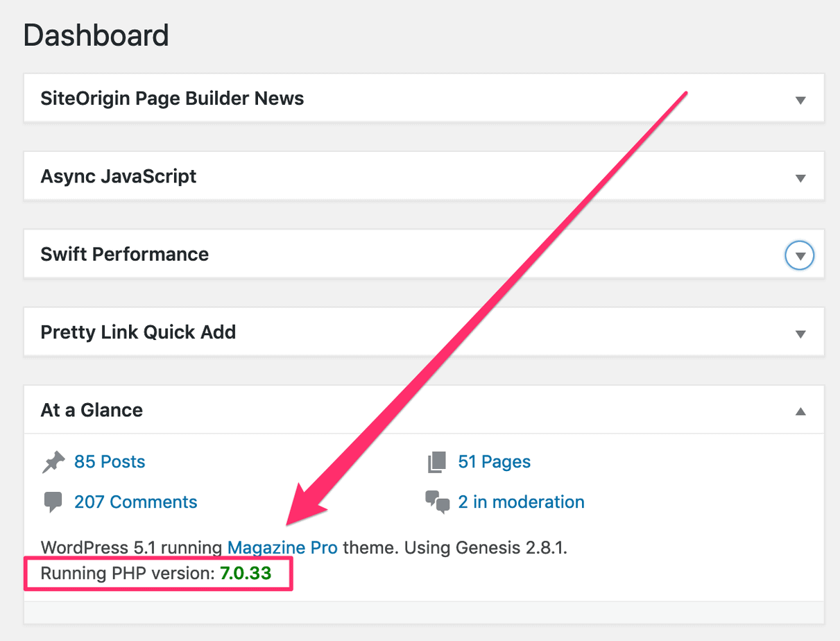
Task: Collapse the At a Glance panel
Action: pos(800,411)
